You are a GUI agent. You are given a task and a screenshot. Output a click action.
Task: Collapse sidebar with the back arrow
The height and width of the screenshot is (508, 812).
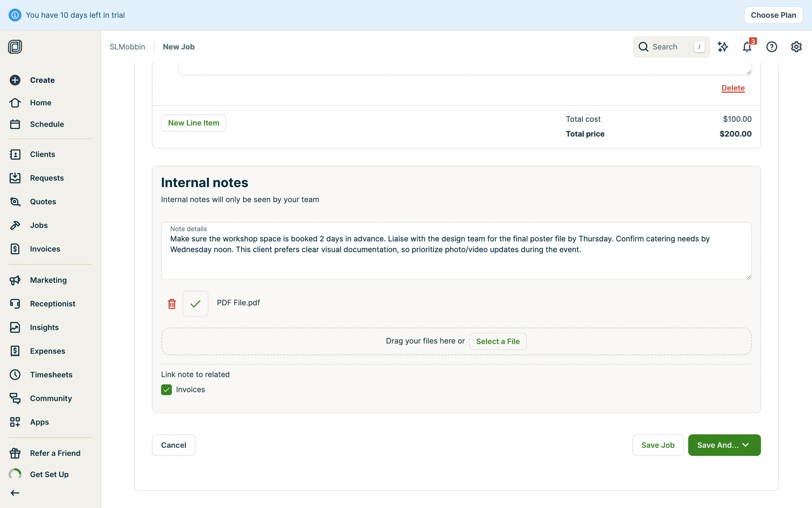click(x=15, y=493)
